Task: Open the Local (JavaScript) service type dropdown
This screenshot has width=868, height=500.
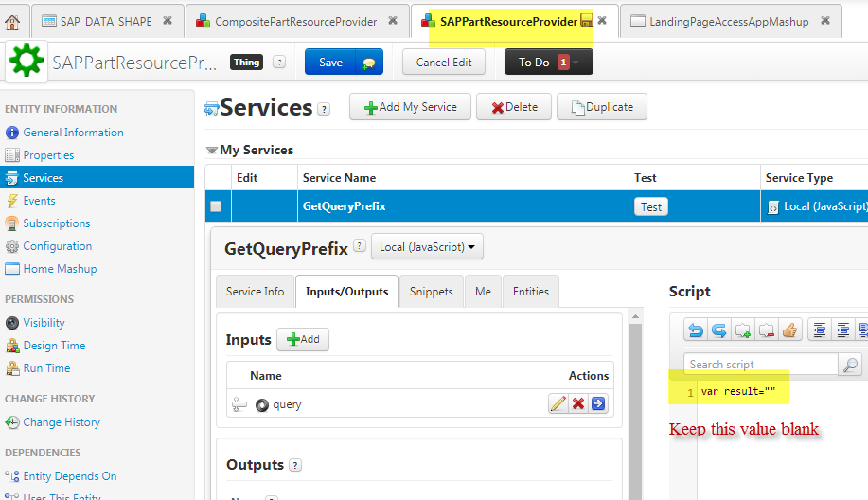Action: [x=427, y=246]
